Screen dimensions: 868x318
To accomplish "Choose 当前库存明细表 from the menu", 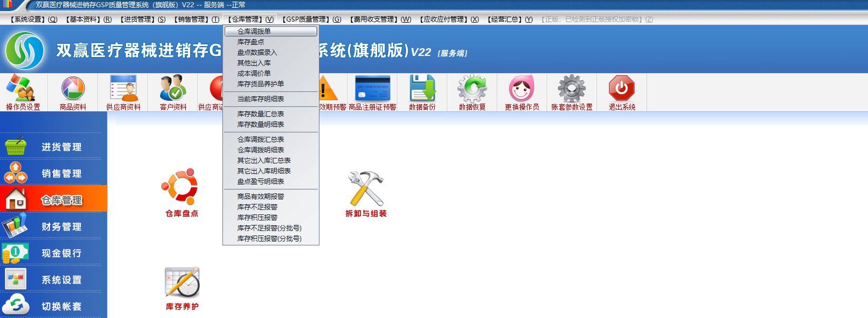I will [261, 99].
